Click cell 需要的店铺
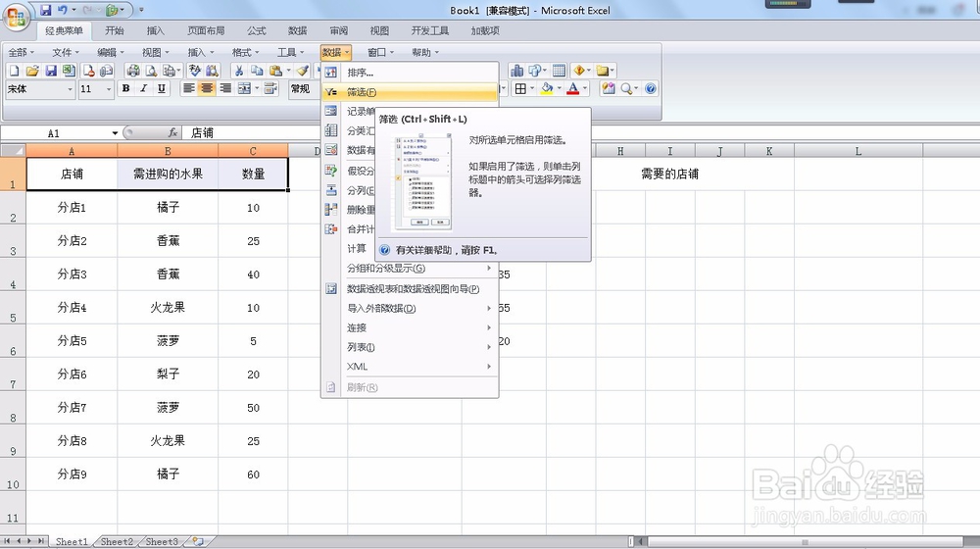The image size is (980, 549). [670, 174]
